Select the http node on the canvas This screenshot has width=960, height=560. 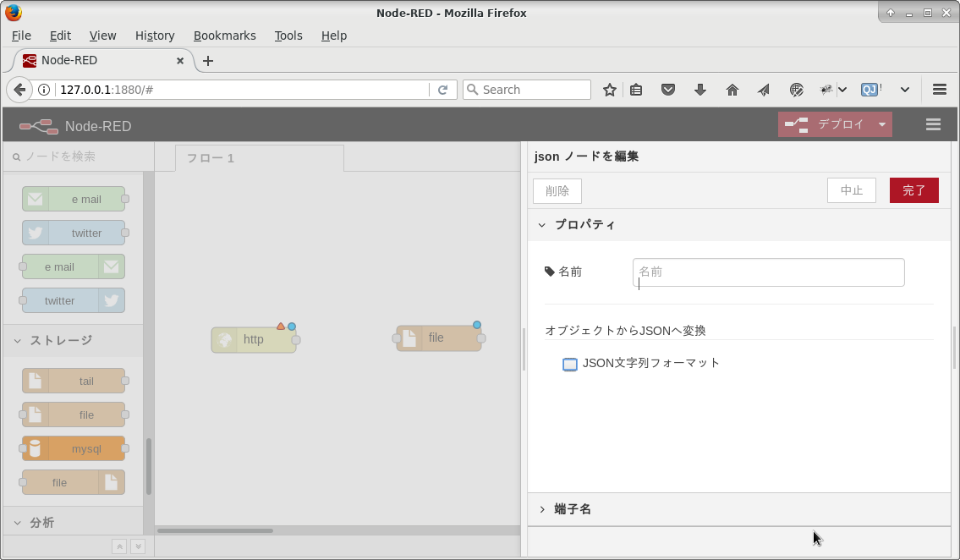point(254,338)
